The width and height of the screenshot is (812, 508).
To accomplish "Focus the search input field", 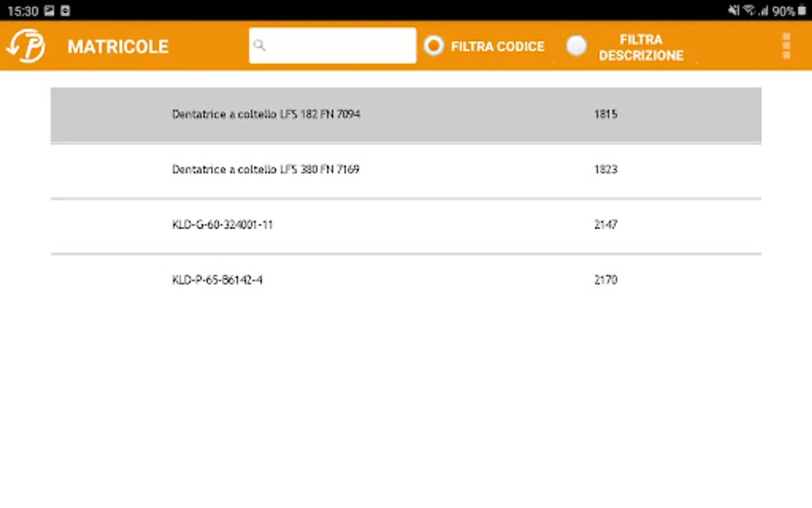I will pyautogui.click(x=338, y=45).
